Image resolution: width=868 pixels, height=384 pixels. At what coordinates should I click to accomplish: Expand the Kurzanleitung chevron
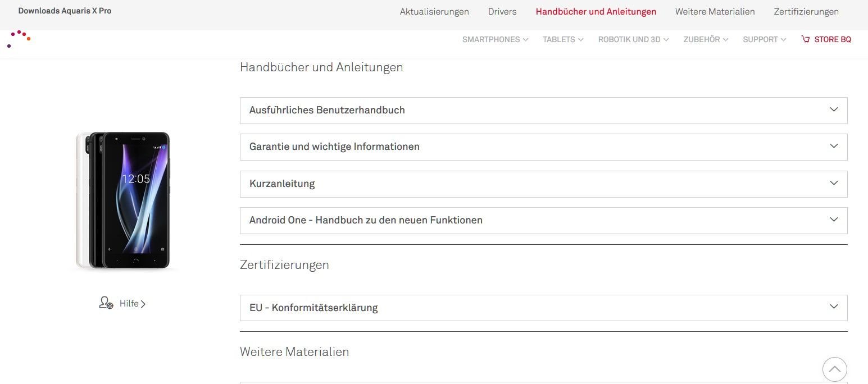point(834,183)
